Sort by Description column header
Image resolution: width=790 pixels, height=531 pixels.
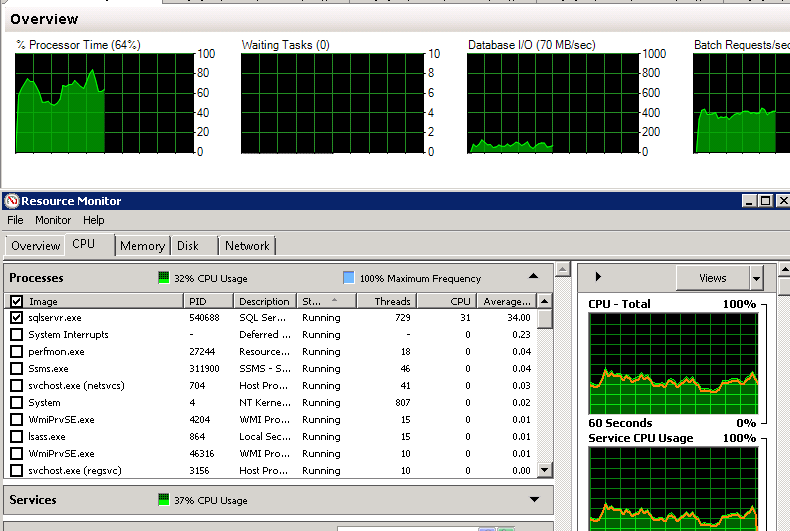265,301
